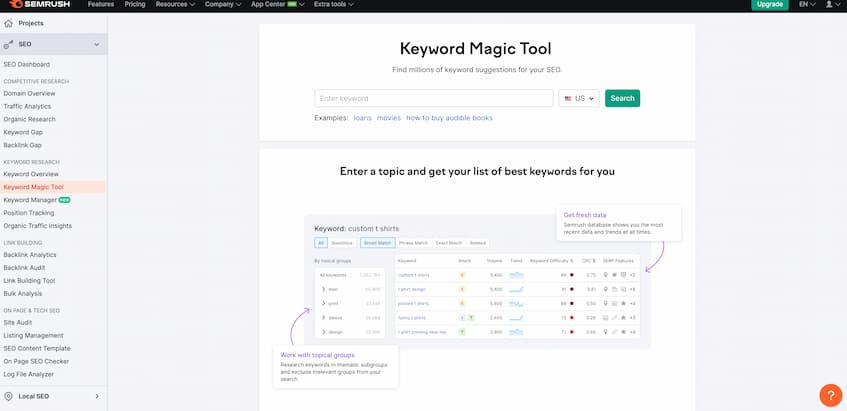Open Position Tracking

coord(29,213)
